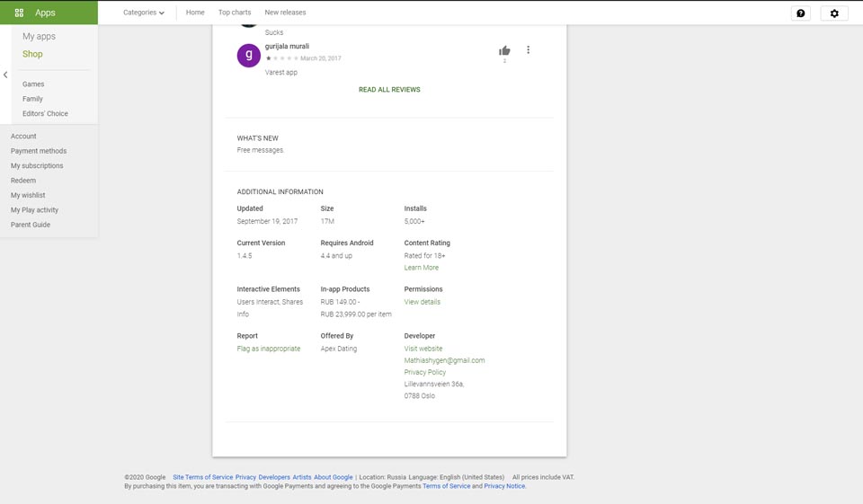Expand the Categories dropdown
The width and height of the screenshot is (863, 504).
click(x=144, y=13)
